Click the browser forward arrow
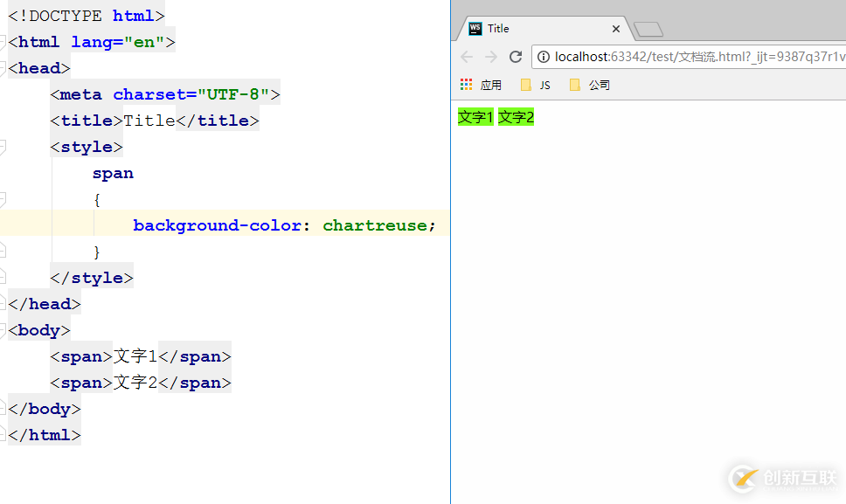 491,57
